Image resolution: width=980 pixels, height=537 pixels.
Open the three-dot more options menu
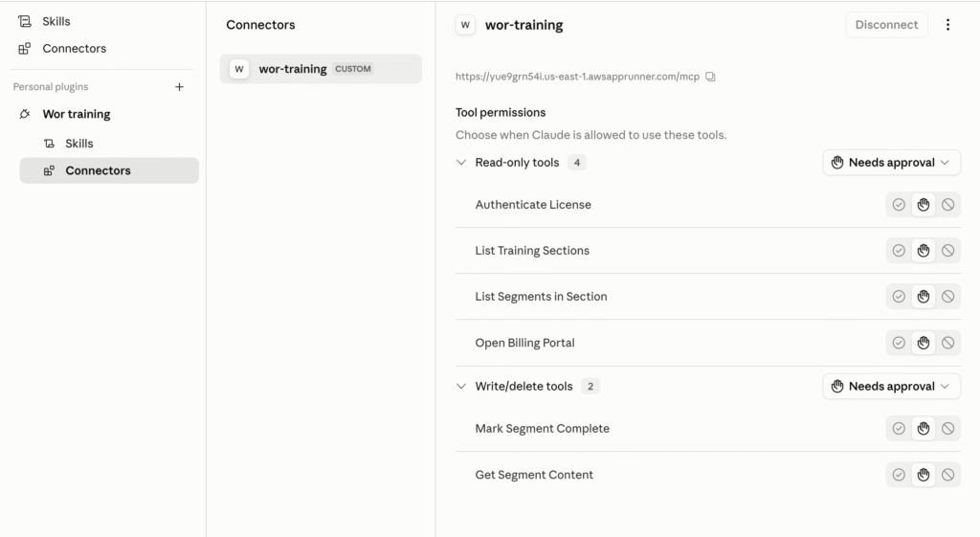pyautogui.click(x=947, y=25)
